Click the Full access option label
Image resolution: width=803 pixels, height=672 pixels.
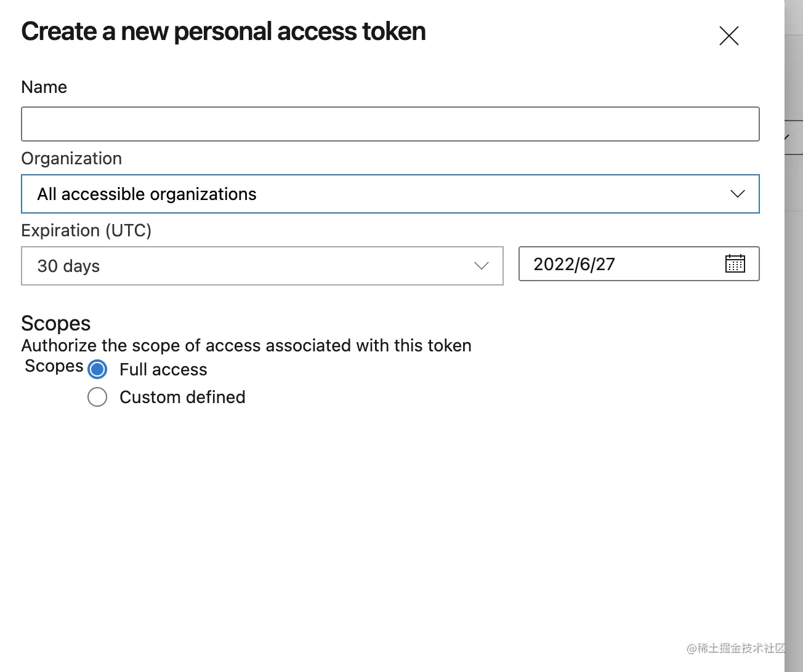163,369
